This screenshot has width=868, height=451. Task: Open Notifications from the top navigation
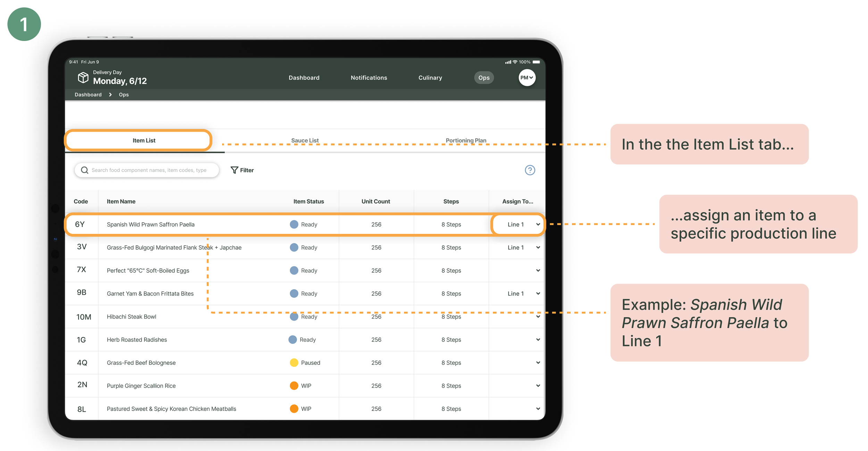[x=369, y=77]
